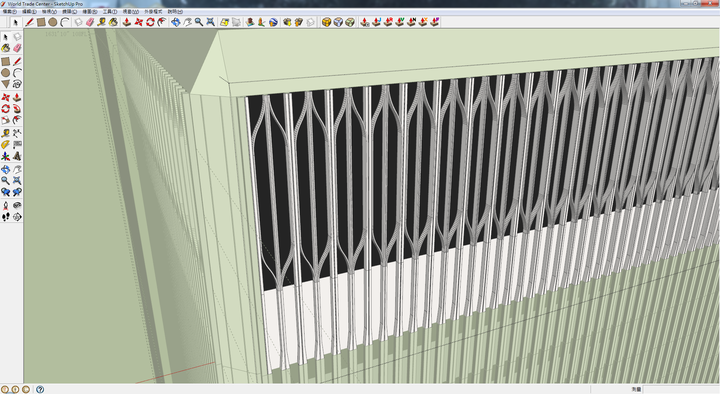Select the Rectangle tool in the top toolbar
Viewport: 720px width, 394px height.
pyautogui.click(x=41, y=22)
